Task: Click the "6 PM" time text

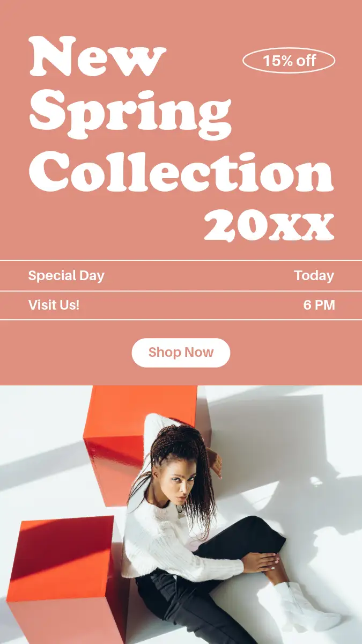Action: [319, 305]
